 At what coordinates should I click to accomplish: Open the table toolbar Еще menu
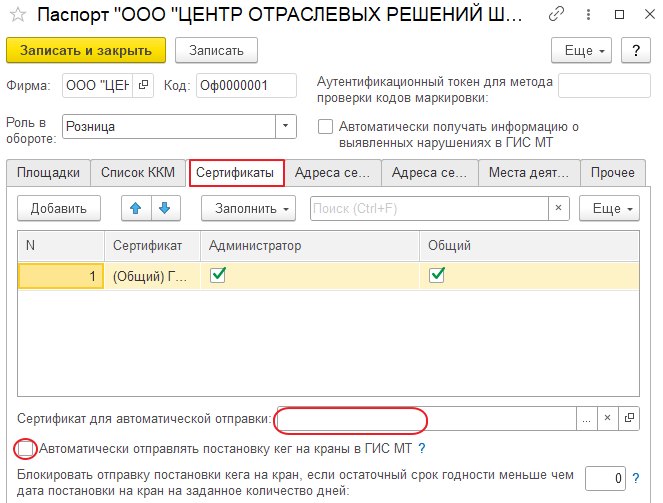[609, 208]
